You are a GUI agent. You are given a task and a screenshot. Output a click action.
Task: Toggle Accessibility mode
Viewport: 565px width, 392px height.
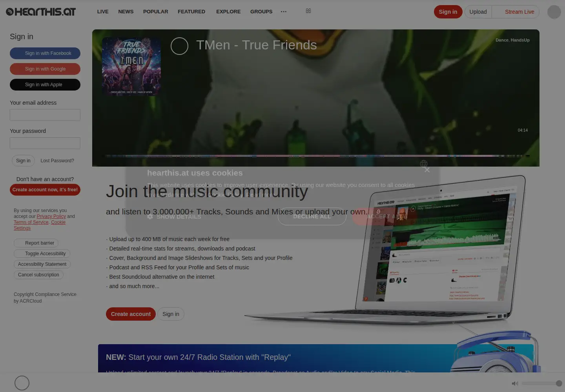pos(42,254)
